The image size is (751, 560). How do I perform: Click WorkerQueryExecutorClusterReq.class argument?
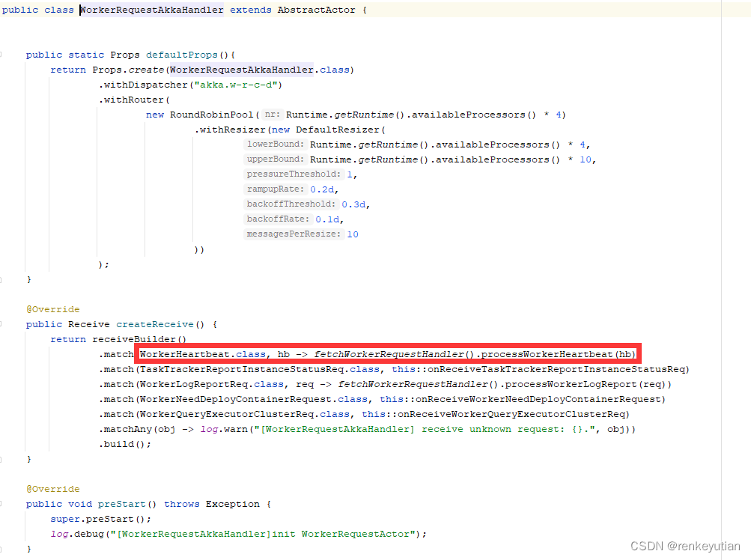click(245, 414)
